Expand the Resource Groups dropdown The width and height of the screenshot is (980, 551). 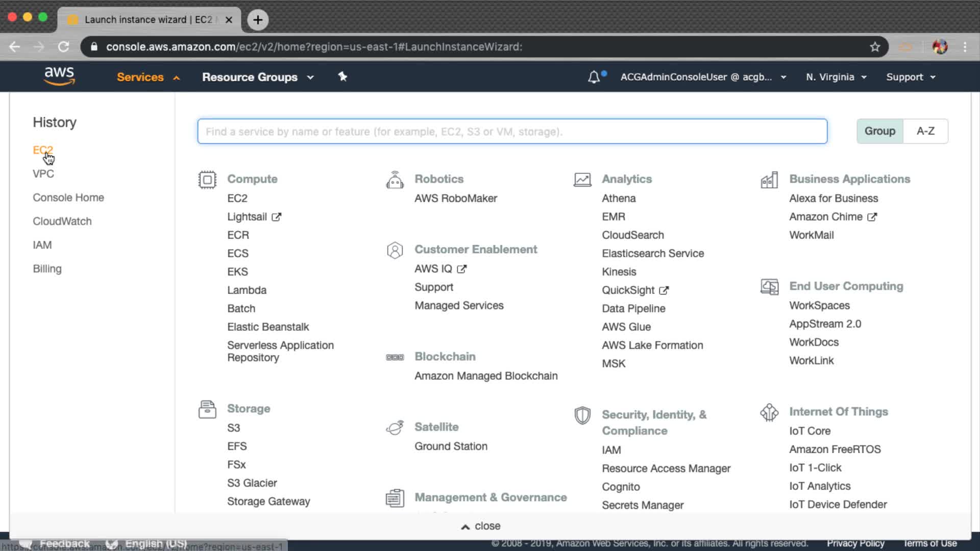[x=258, y=77]
